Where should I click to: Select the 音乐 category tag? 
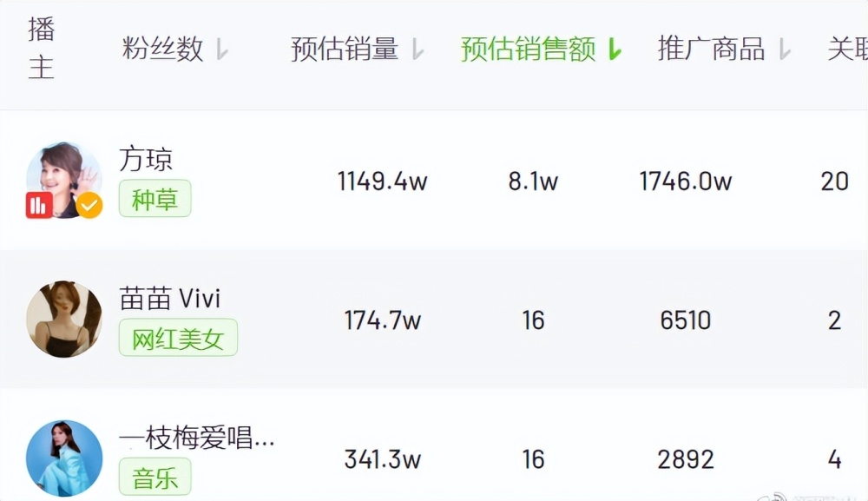(155, 477)
